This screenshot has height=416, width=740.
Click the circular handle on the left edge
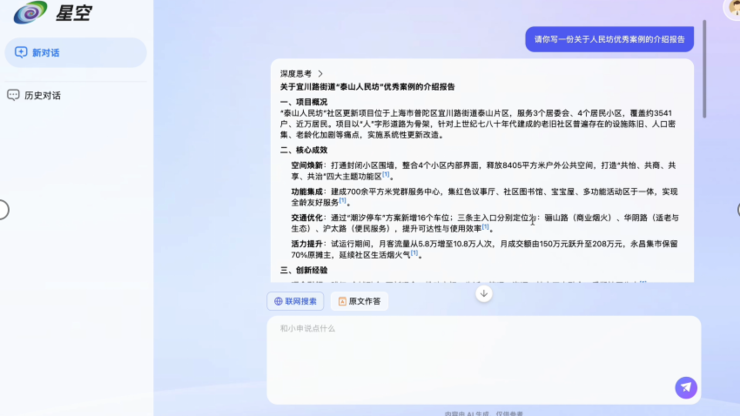point(3,209)
